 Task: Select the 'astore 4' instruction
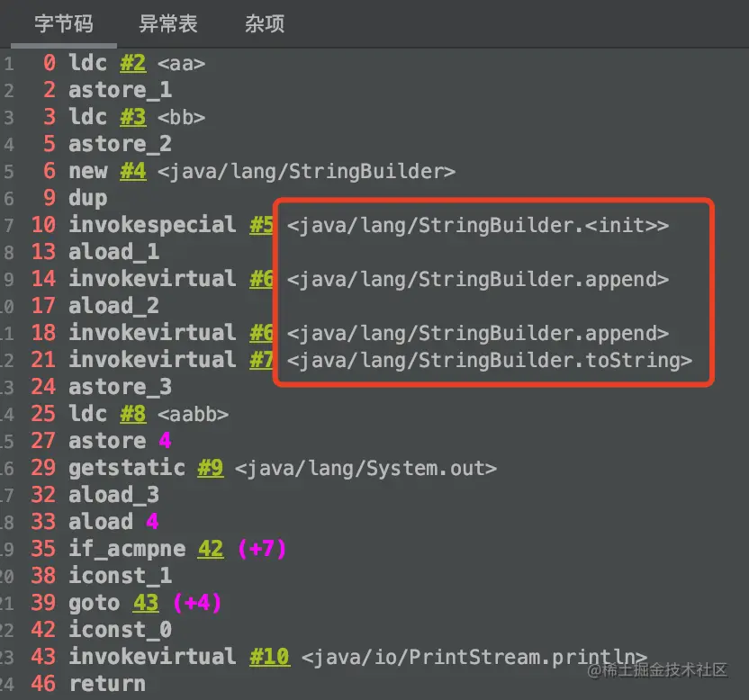pos(121,441)
